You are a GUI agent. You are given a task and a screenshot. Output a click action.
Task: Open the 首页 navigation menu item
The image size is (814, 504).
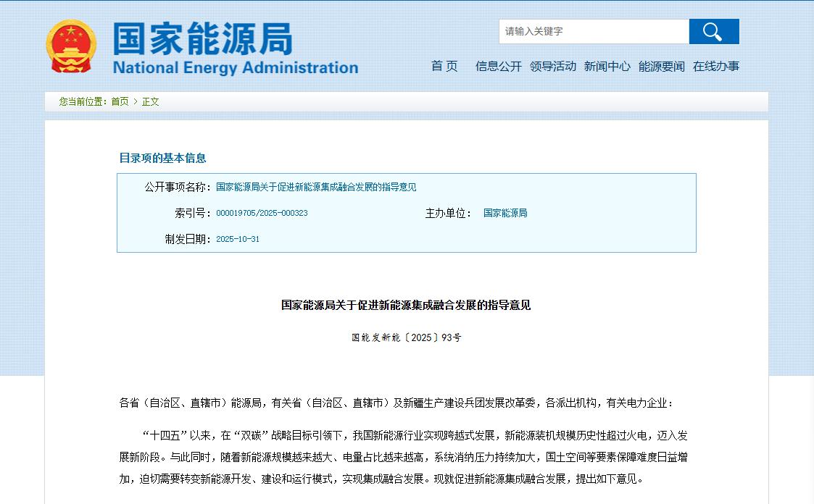[444, 66]
